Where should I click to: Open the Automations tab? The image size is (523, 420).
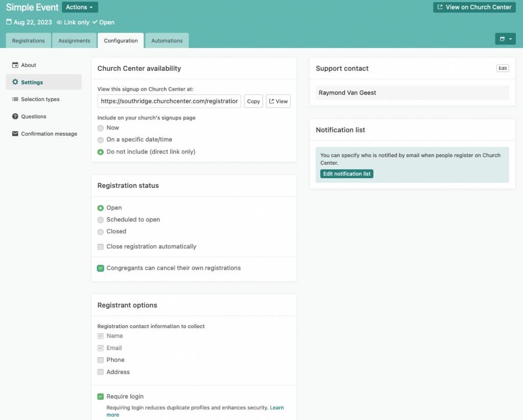pos(167,41)
